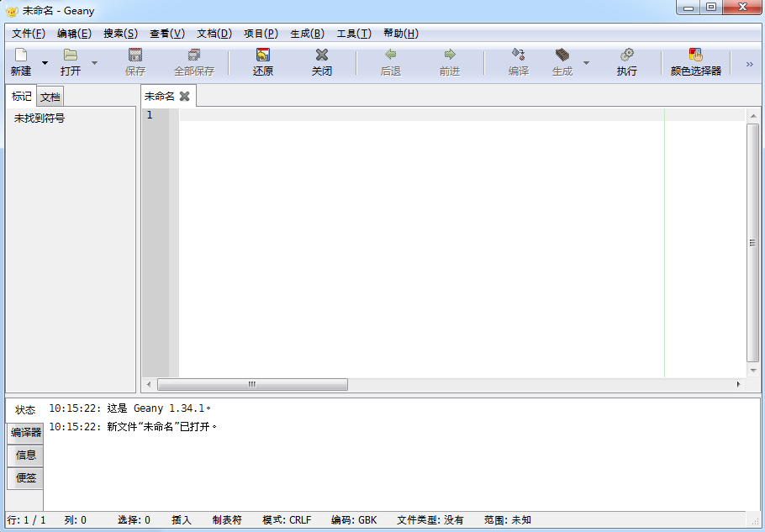This screenshot has width=765, height=532.
Task: Open the 帮助(H) menu
Action: 401,34
